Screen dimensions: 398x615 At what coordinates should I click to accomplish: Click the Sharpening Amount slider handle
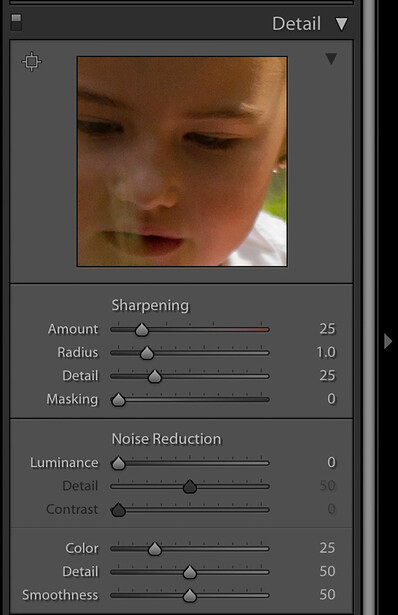[142, 330]
